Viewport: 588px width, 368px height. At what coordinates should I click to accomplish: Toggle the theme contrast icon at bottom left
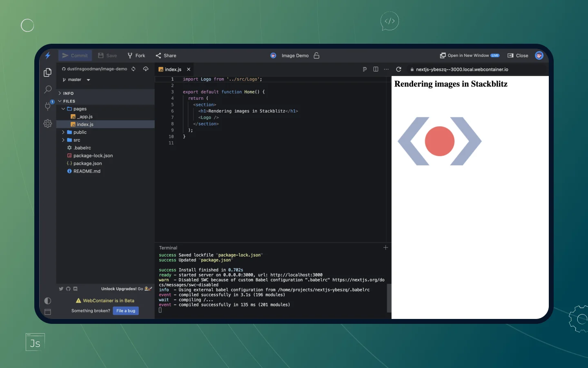47,301
